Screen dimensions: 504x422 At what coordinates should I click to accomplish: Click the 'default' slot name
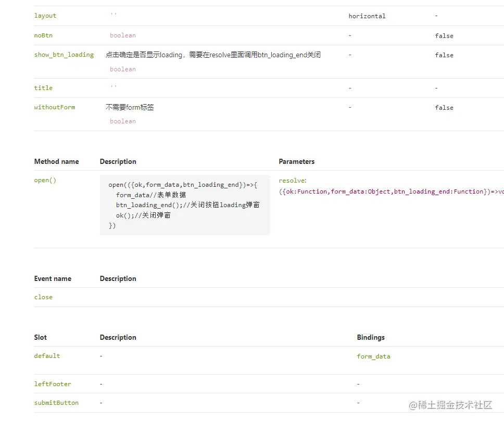click(x=47, y=356)
